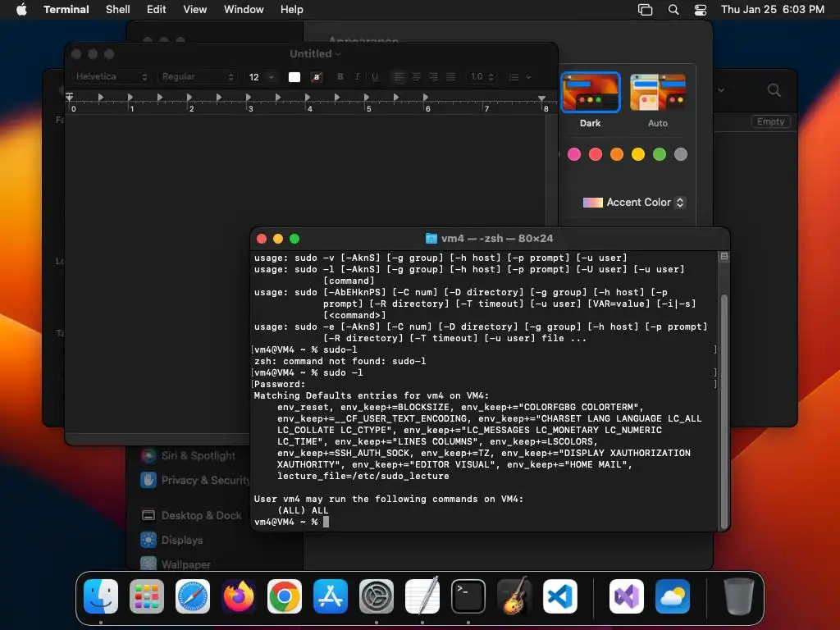Choose the orange accent color
This screenshot has height=630, width=840.
click(617, 154)
